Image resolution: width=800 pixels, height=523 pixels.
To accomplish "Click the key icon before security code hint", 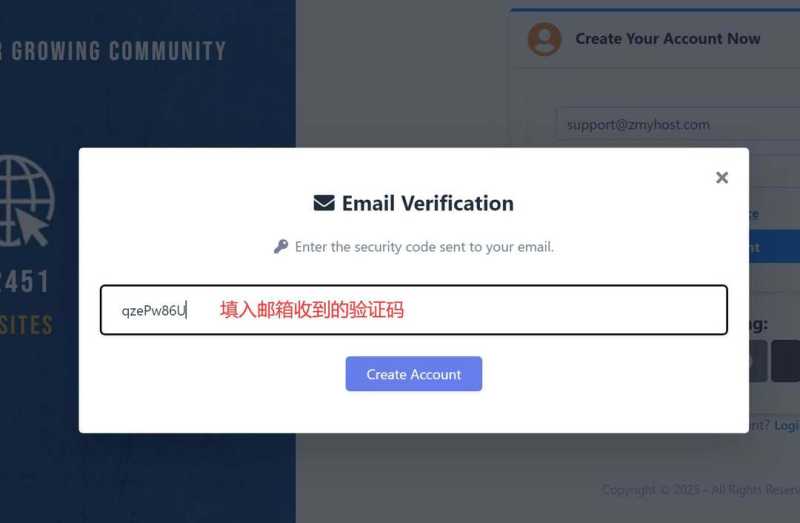I will click(x=281, y=246).
